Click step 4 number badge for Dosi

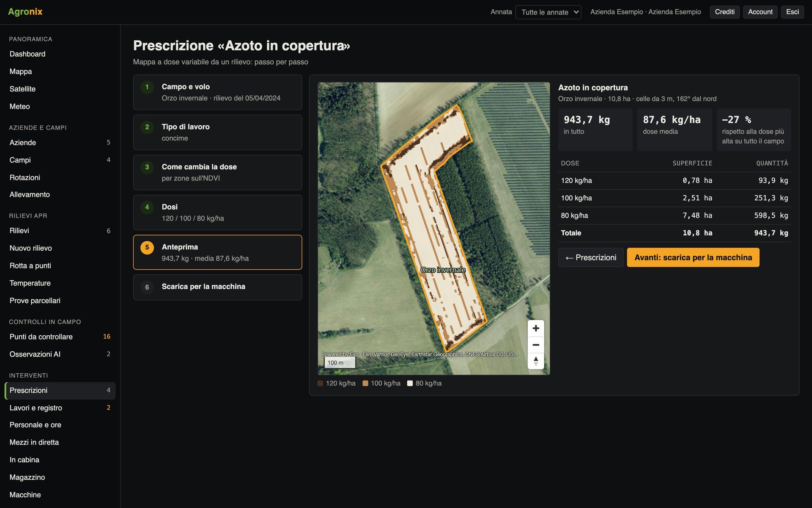(147, 207)
